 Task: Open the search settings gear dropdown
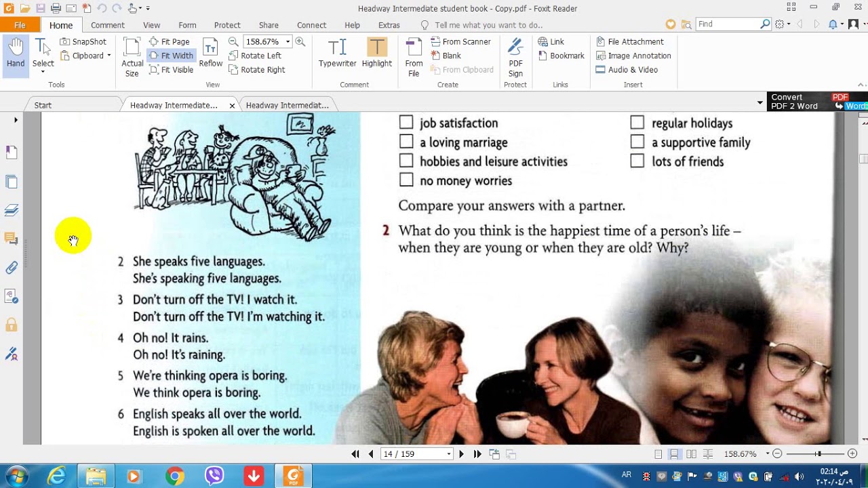click(782, 24)
